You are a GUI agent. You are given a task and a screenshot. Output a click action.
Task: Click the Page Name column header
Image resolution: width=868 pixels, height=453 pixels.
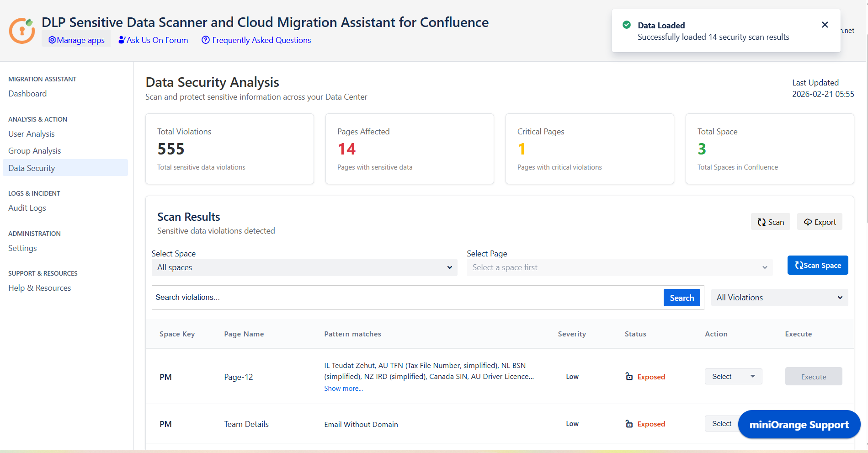click(x=244, y=334)
